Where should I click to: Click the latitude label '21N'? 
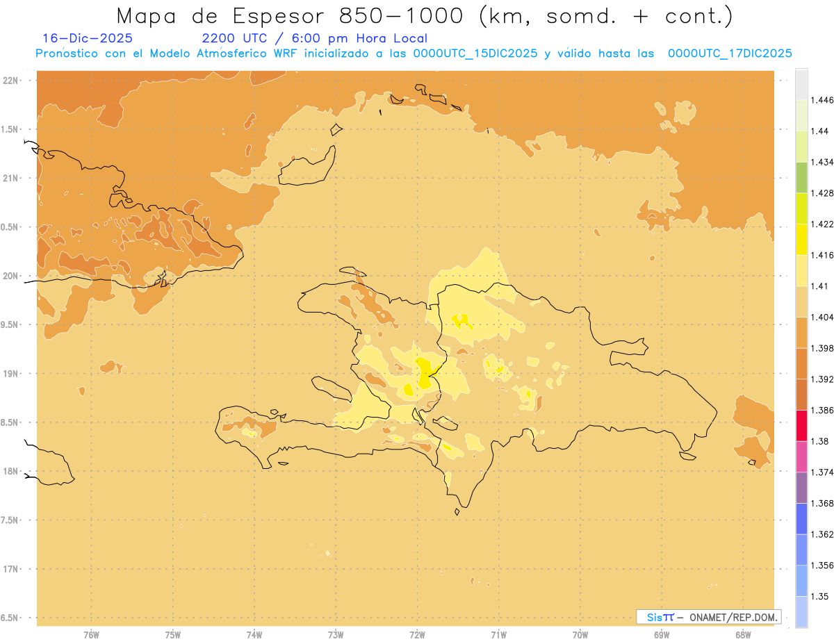click(x=11, y=178)
